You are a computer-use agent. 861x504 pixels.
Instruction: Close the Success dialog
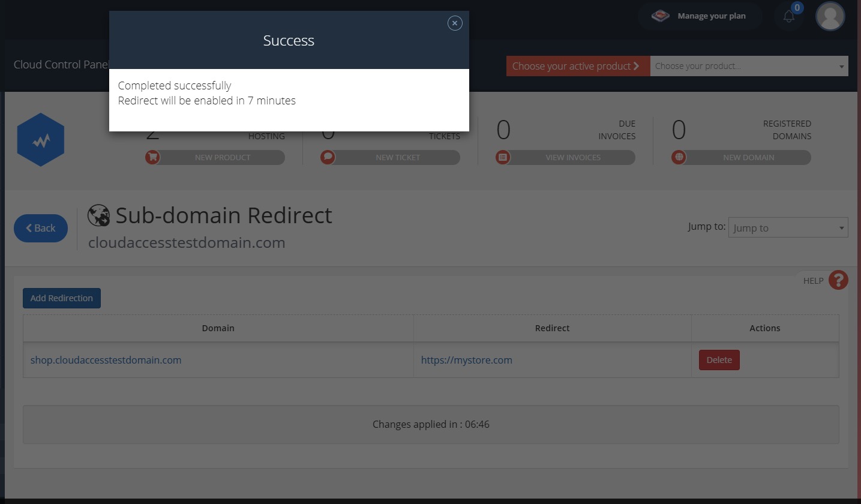(455, 23)
